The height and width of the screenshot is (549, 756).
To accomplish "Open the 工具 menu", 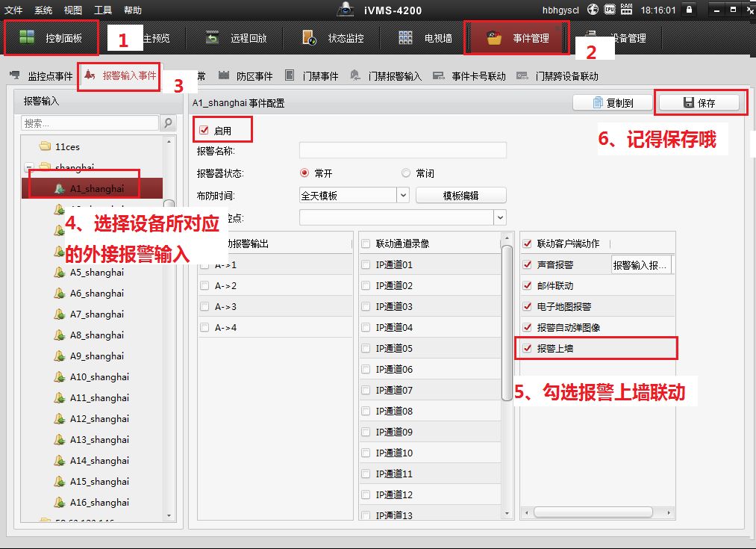I will pos(103,10).
